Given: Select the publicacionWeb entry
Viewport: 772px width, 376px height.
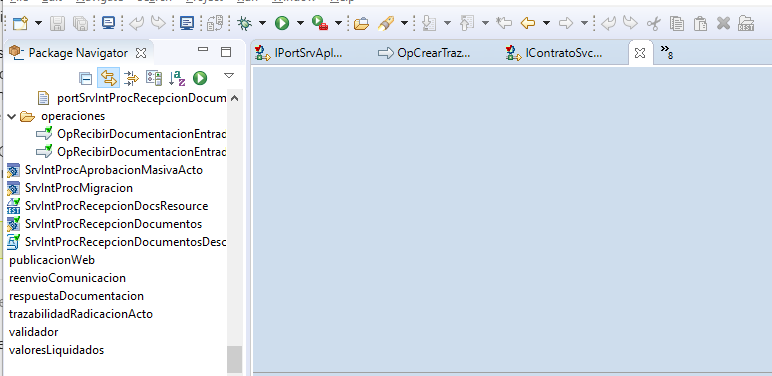Looking at the screenshot, I should tap(52, 260).
